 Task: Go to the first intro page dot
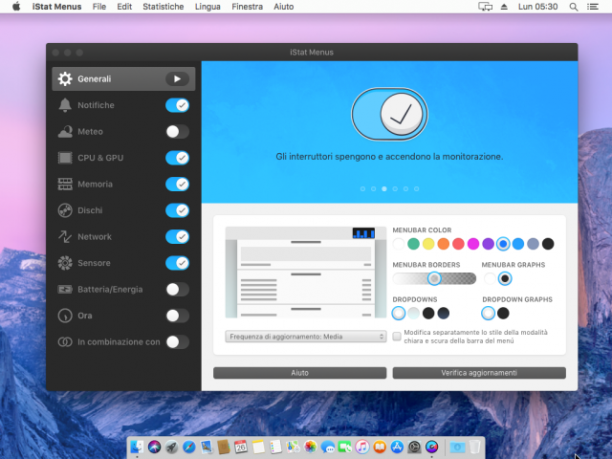(x=363, y=189)
